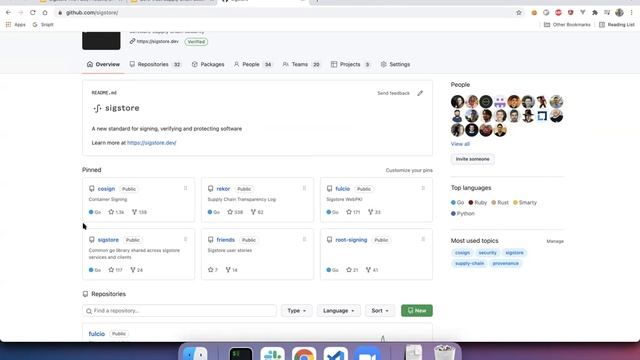
Task: Filter by Ruby in Top languages
Action: 478,202
